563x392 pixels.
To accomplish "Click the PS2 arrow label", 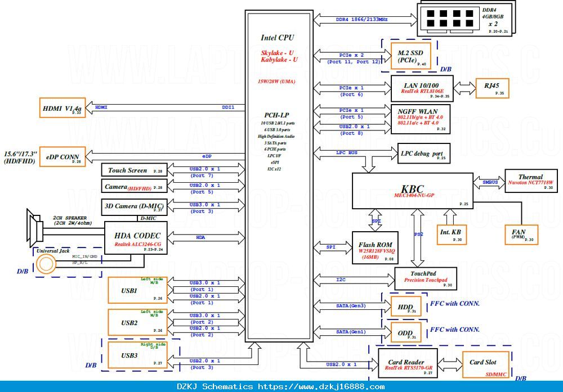I will (x=418, y=234).
